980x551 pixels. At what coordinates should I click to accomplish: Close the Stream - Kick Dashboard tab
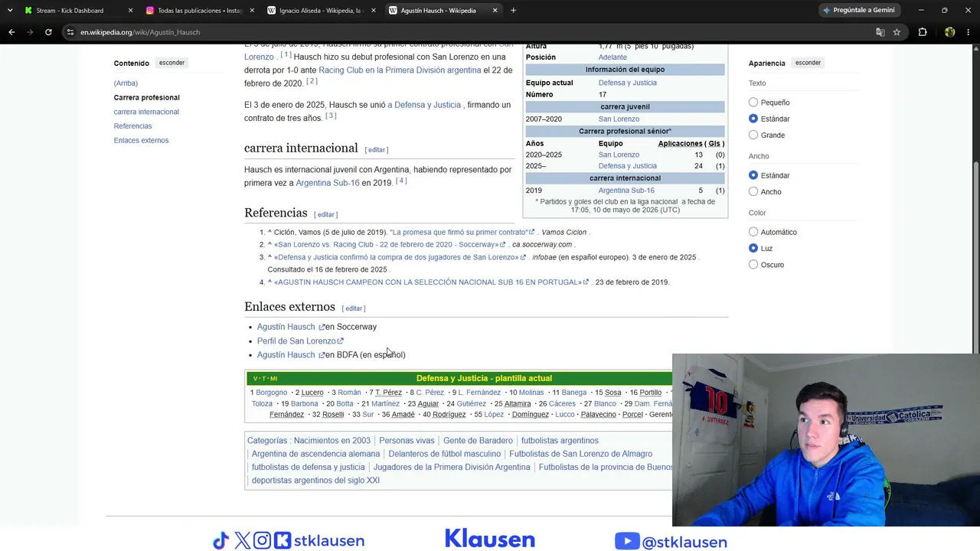coord(130,11)
